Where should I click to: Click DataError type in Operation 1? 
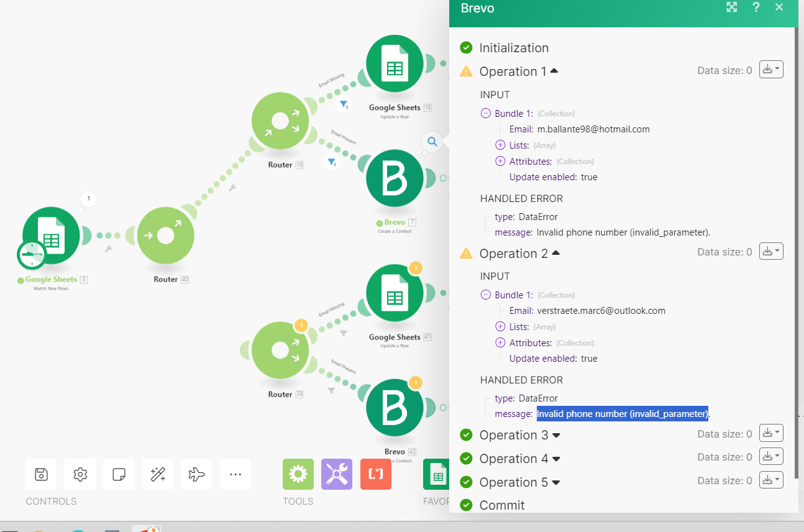click(x=538, y=217)
